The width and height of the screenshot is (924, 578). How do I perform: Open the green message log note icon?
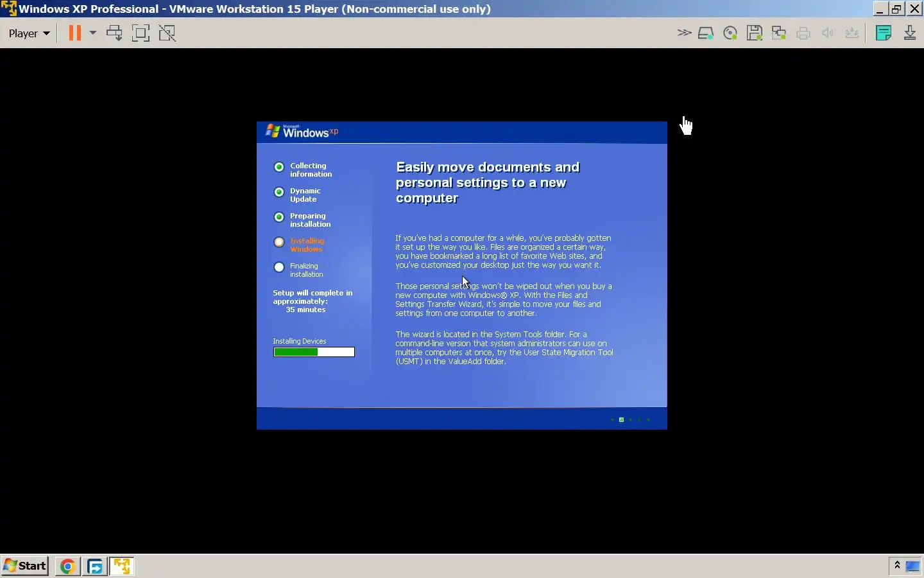coord(884,33)
